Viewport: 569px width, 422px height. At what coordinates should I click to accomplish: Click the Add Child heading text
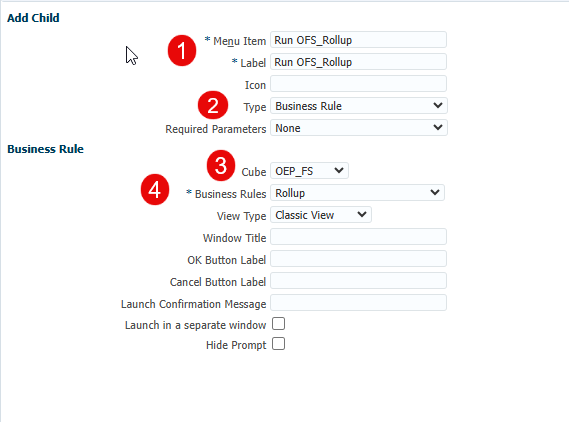33,18
